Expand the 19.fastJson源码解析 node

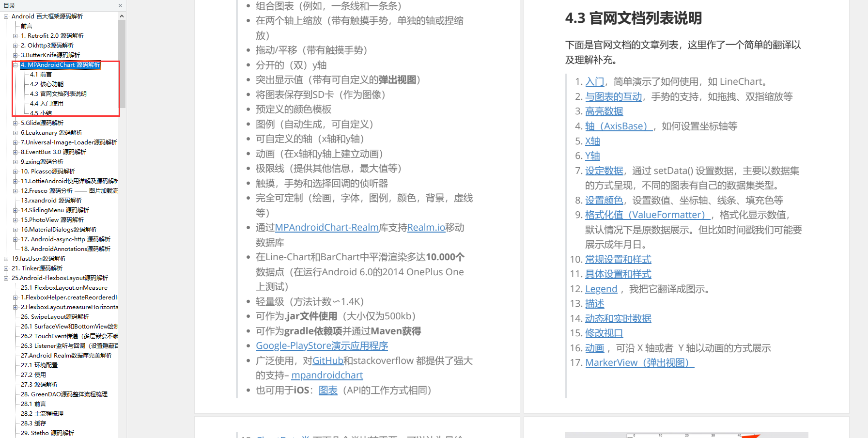[x=6, y=259]
